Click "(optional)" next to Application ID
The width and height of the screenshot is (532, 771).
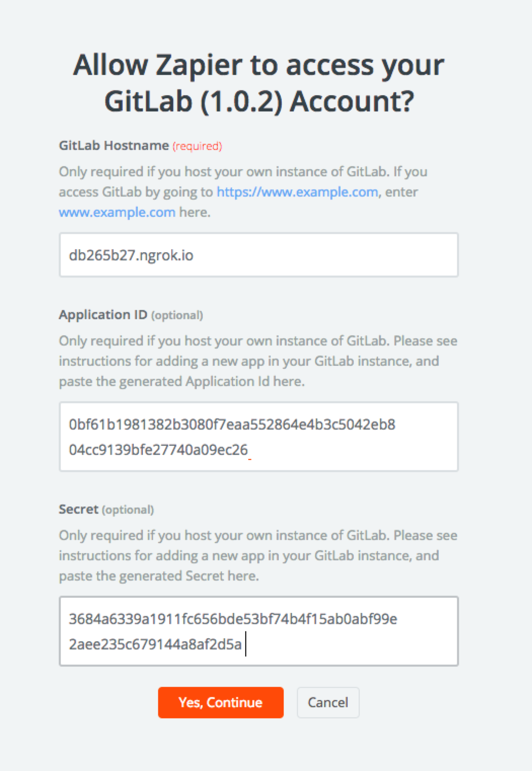[178, 315]
